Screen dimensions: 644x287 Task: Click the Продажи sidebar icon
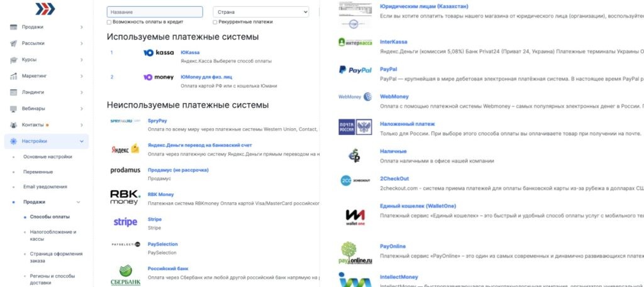tap(14, 27)
